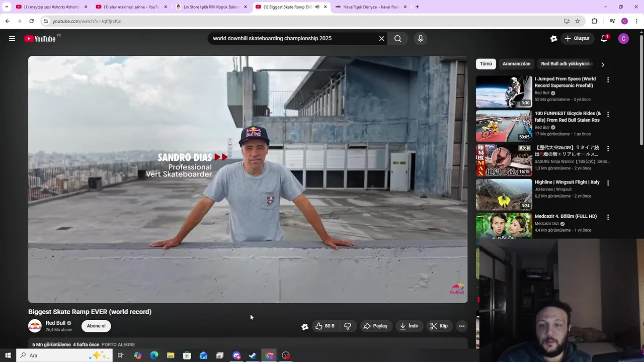Click the main video player
This screenshot has width=644, height=362.
pos(248,179)
